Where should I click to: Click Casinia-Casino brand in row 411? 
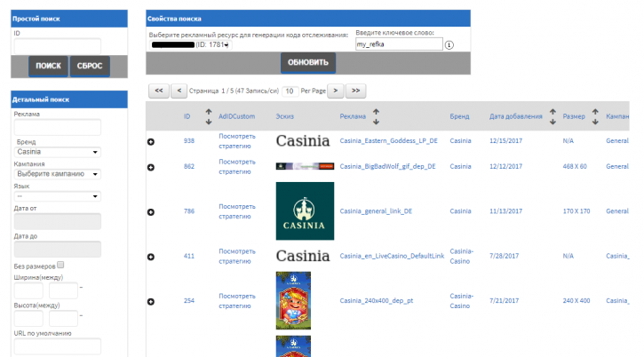coord(462,257)
